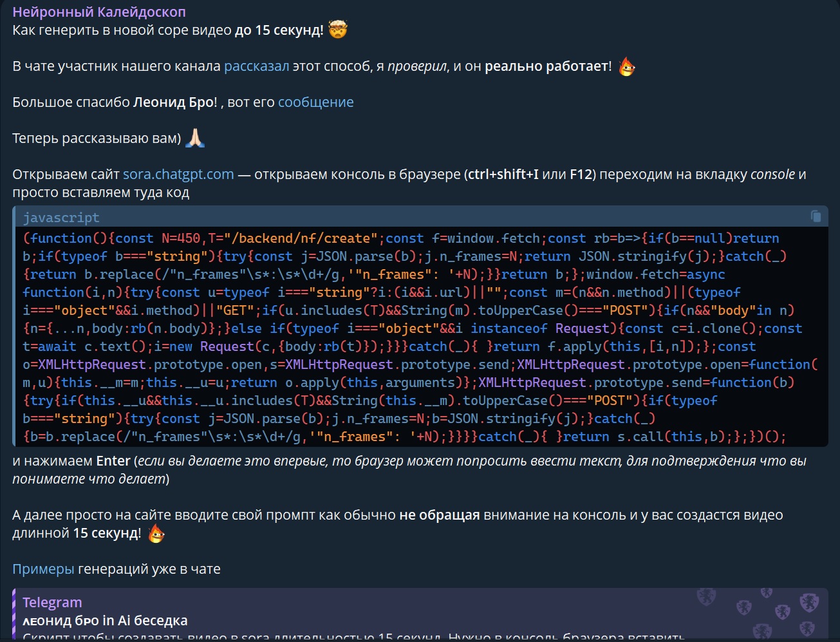Click the bold word "Enter"
This screenshot has height=642, width=840.
pos(113,461)
